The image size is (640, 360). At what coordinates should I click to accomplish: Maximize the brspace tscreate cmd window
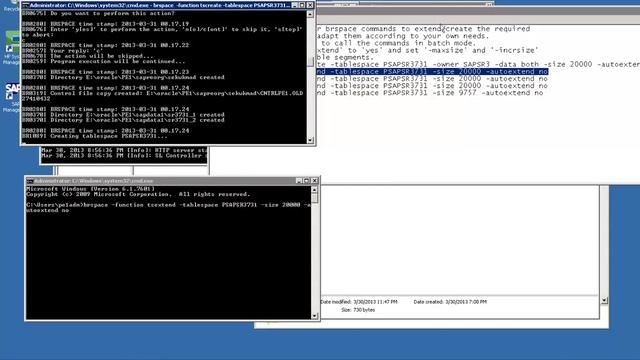point(302,5)
